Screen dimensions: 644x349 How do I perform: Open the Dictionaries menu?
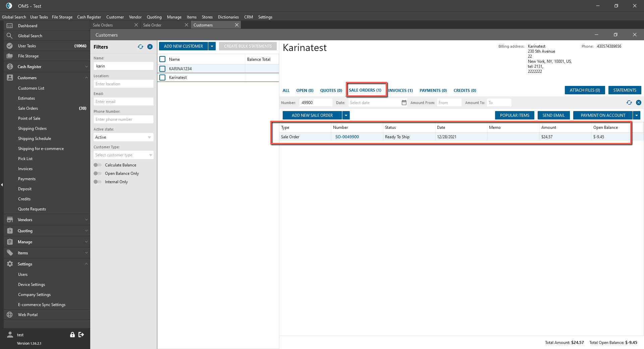pyautogui.click(x=228, y=17)
